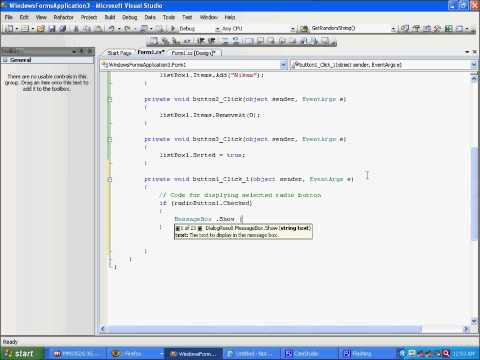Image resolution: width=480 pixels, height=360 pixels.
Task: Open the GetRandomString find combo dropdown
Action: 393,29
